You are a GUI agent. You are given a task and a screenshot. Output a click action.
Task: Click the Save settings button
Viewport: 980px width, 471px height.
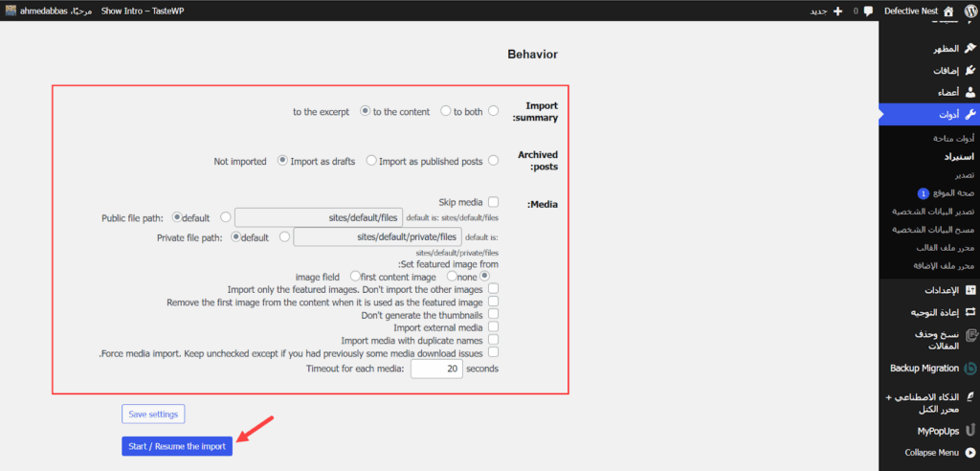point(153,414)
